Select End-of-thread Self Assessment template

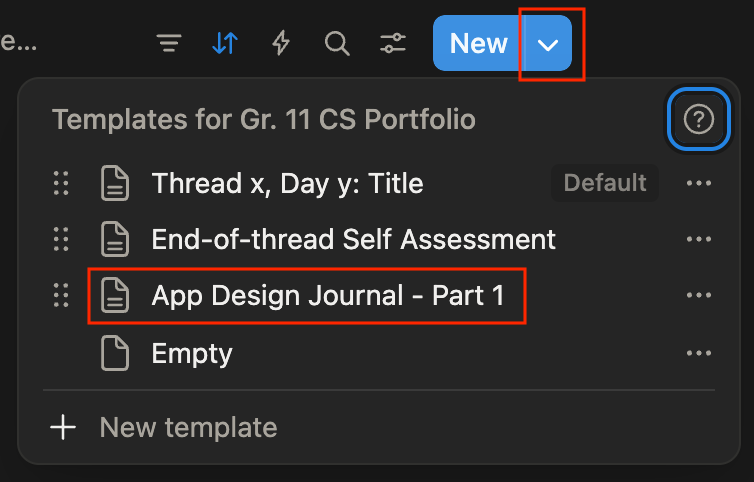tap(353, 239)
